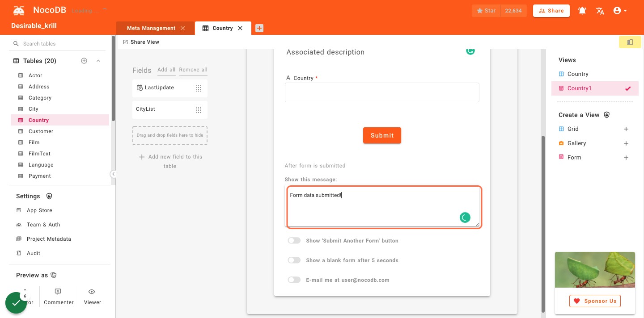
Task: Select the Country1 form view
Action: 595,88
